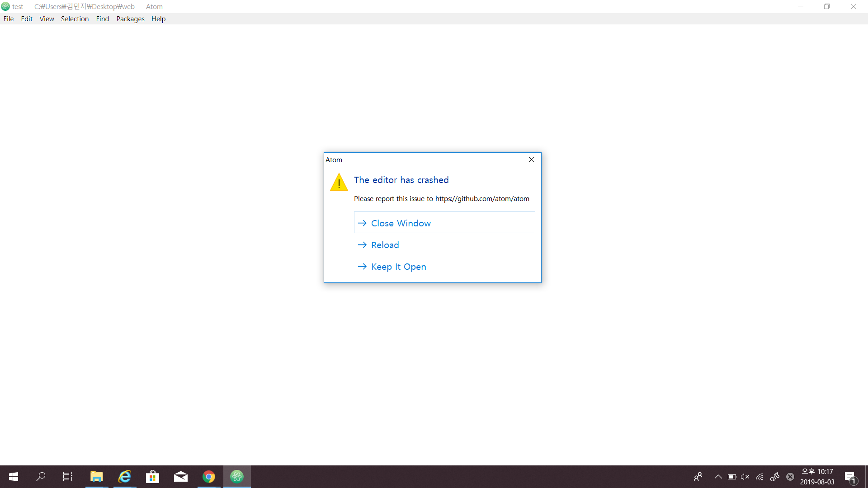The image size is (868, 488).
Task: Click the Atom icon in taskbar
Action: 237,476
